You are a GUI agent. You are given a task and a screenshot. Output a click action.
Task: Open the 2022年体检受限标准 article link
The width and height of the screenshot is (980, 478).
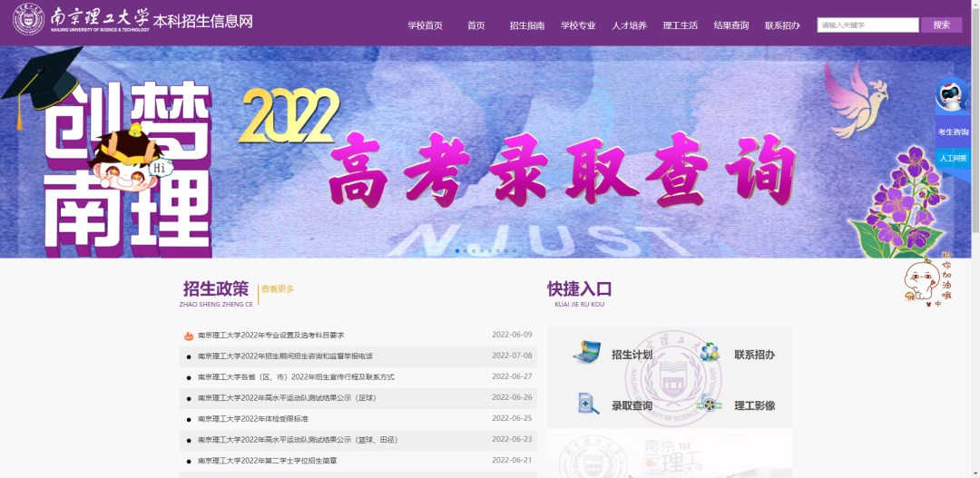253,419
